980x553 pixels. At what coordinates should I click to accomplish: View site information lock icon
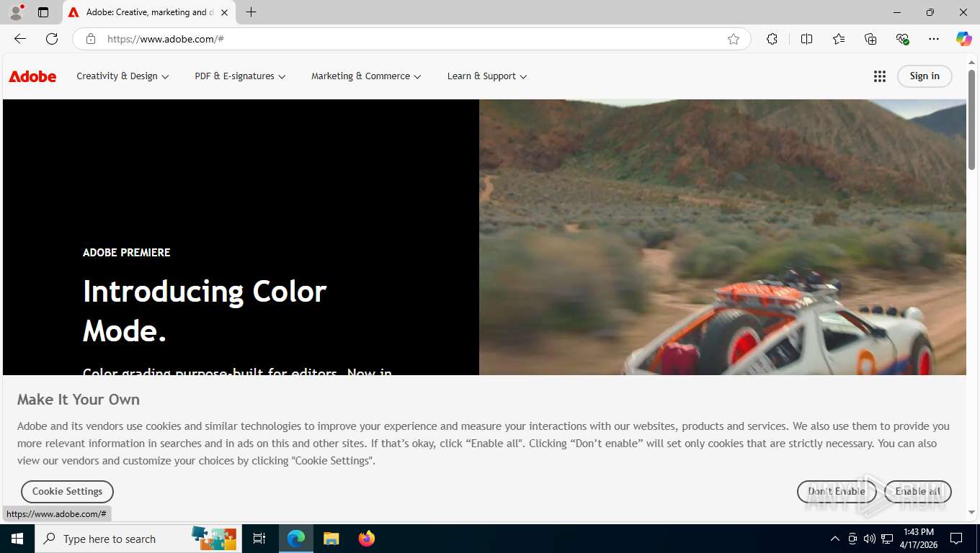(90, 39)
